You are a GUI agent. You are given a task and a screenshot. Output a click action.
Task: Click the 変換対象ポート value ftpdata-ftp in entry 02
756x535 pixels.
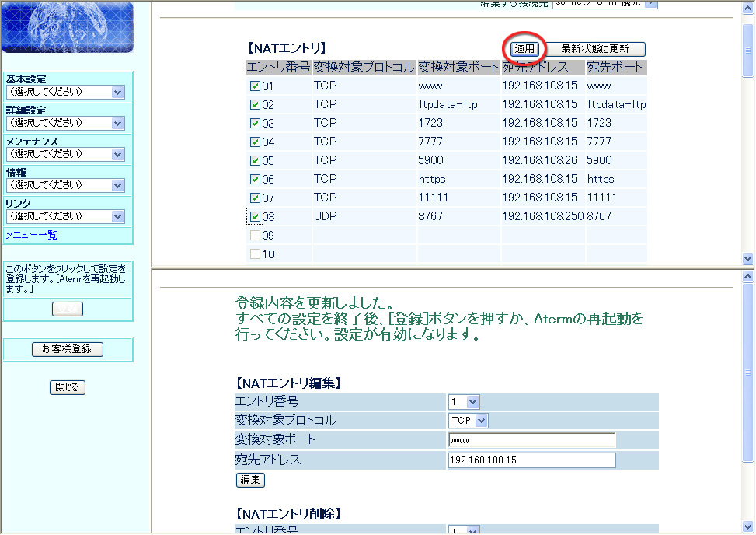click(x=448, y=105)
